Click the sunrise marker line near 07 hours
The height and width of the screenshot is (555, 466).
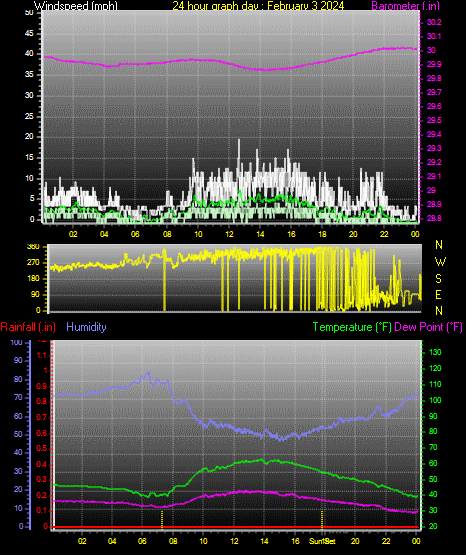[162, 519]
